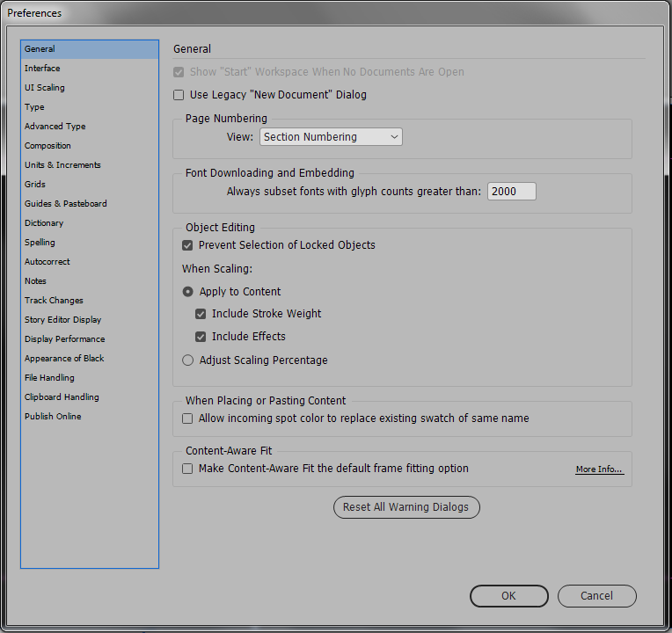
Task: Open the Track Changes preferences
Action: 90,300
